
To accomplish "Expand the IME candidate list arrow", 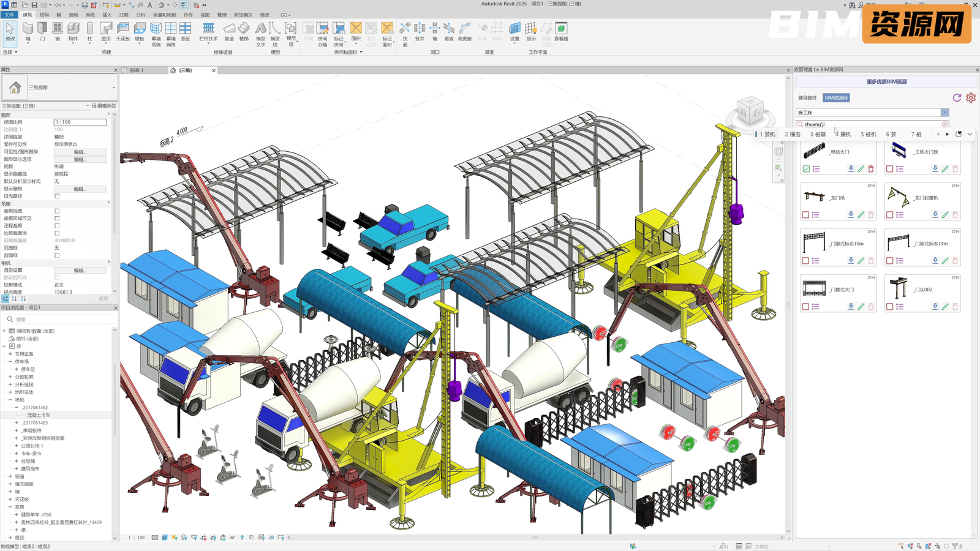I will click(970, 134).
